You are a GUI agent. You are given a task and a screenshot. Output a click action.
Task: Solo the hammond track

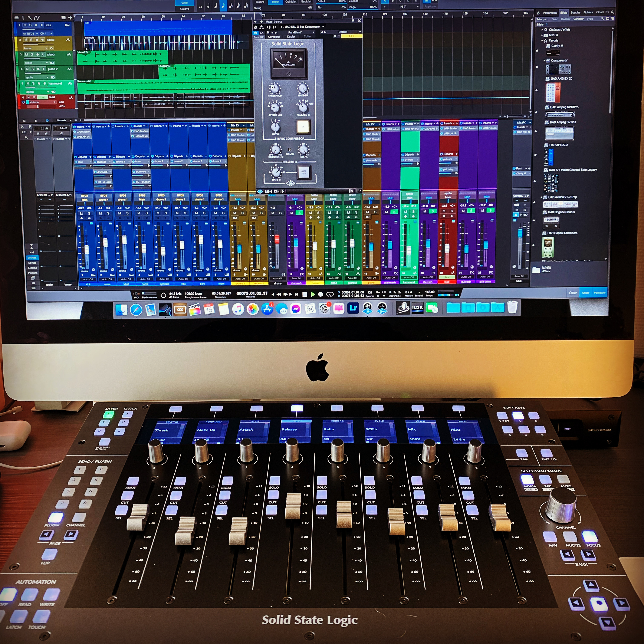(34, 84)
